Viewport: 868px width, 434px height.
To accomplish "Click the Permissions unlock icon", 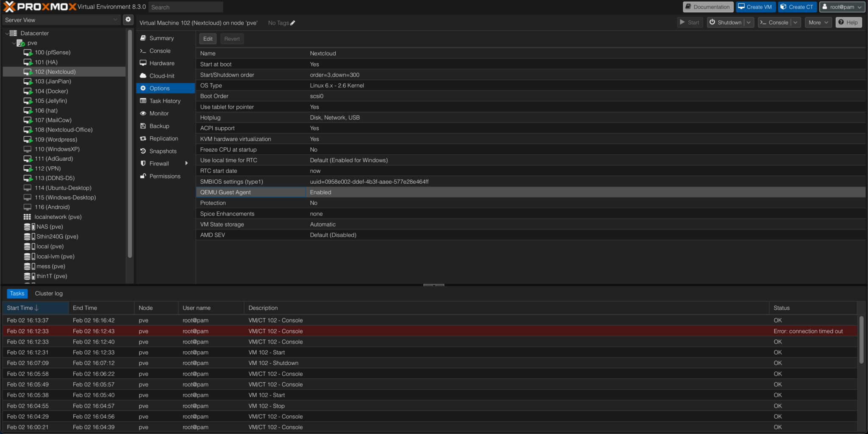I will [x=143, y=176].
